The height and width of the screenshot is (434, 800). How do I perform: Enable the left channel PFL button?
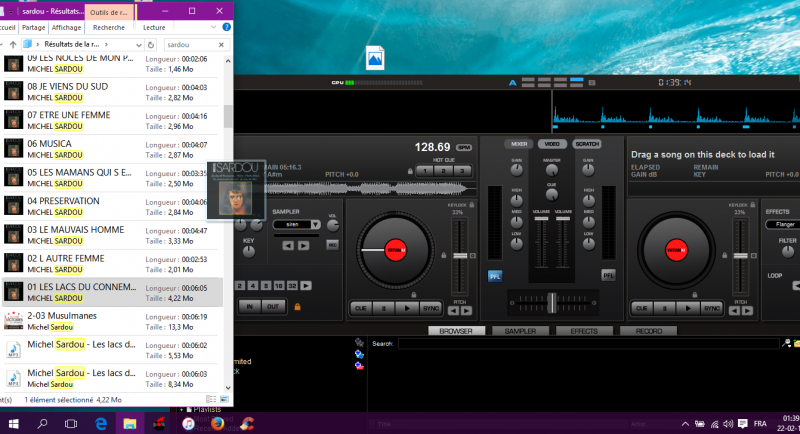[494, 276]
